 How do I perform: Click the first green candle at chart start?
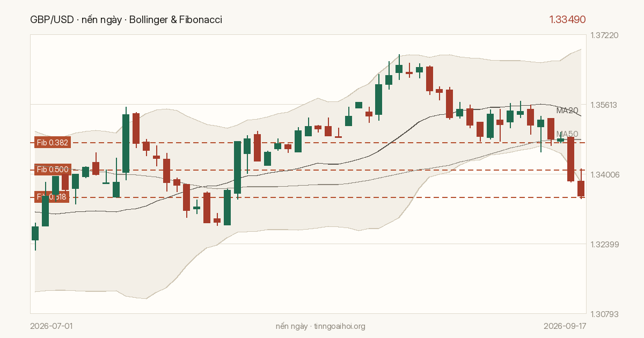coord(35,233)
